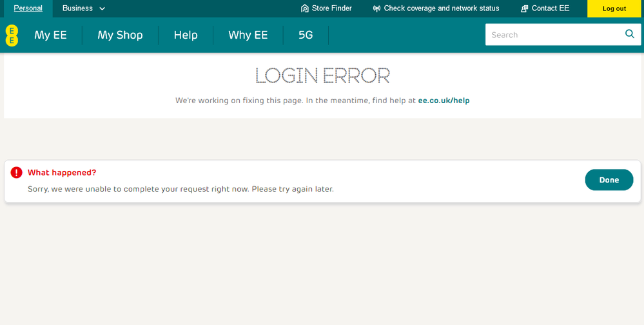The width and height of the screenshot is (644, 325).
Task: Open the My Shop menu
Action: click(120, 35)
